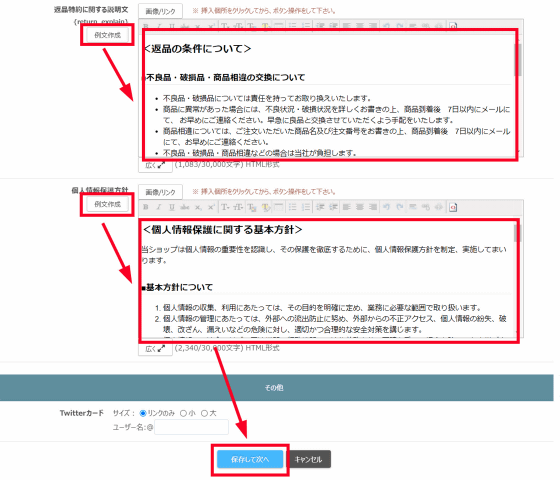The height and width of the screenshot is (480, 560).
Task: Decrease indent in privacy policy editor toolbar
Action: click(320, 207)
